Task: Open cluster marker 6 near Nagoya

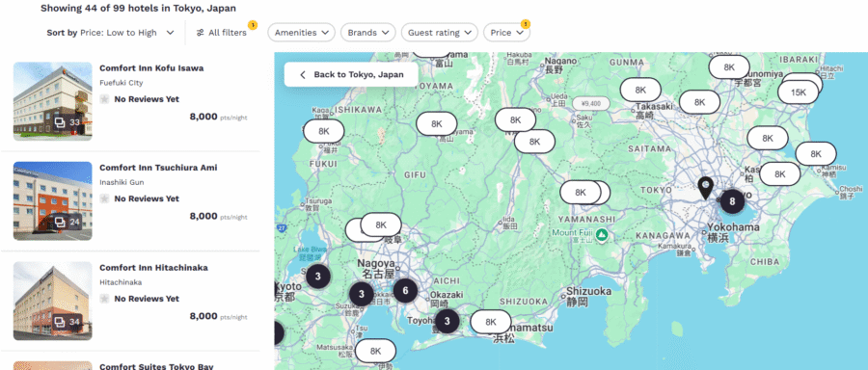Action: click(x=405, y=290)
